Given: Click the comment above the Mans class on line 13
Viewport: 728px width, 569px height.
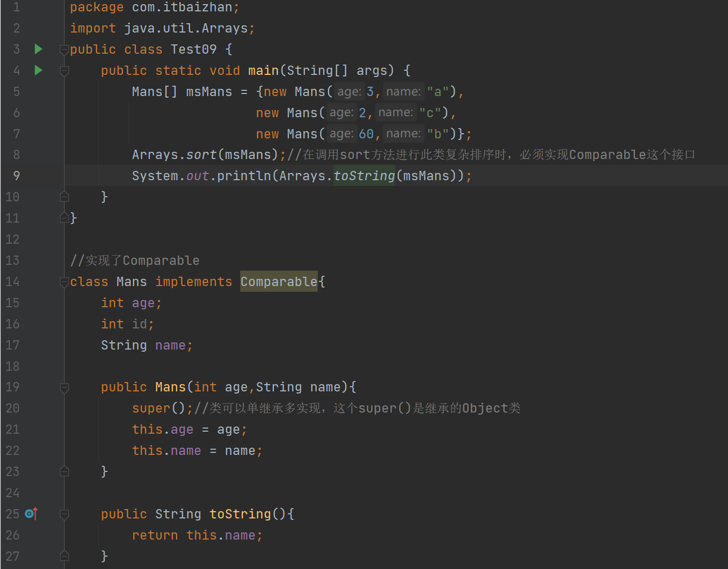Looking at the screenshot, I should [x=135, y=260].
